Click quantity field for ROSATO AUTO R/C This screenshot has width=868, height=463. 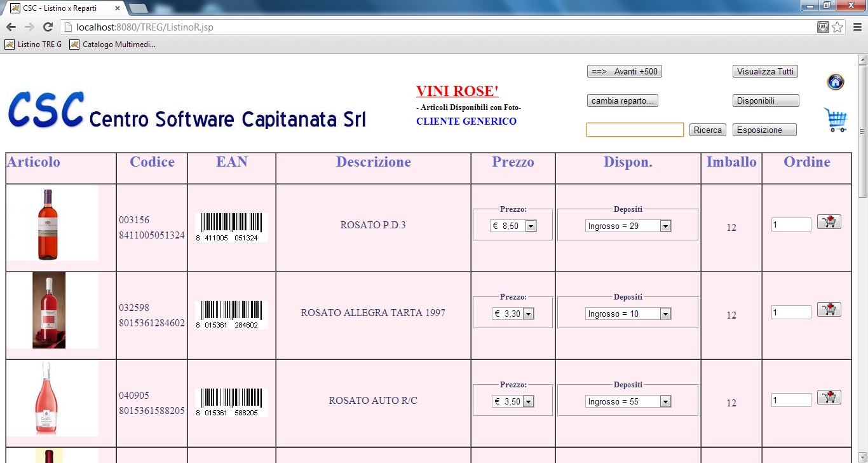(791, 400)
